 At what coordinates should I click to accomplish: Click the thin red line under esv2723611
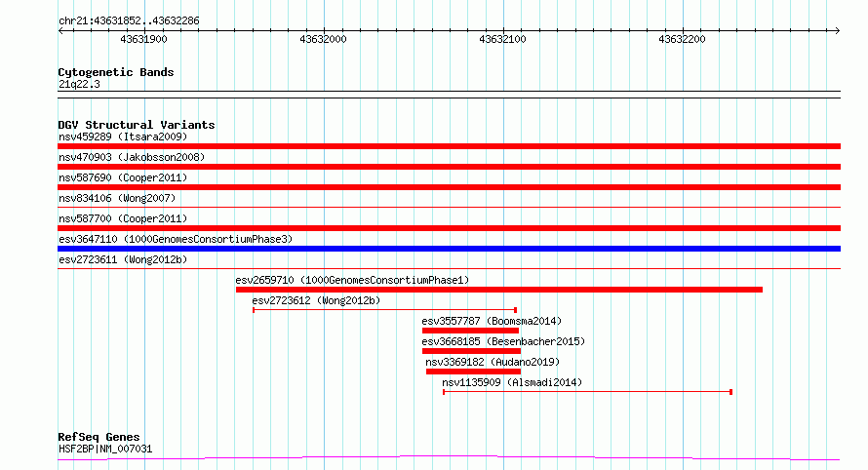(449, 269)
